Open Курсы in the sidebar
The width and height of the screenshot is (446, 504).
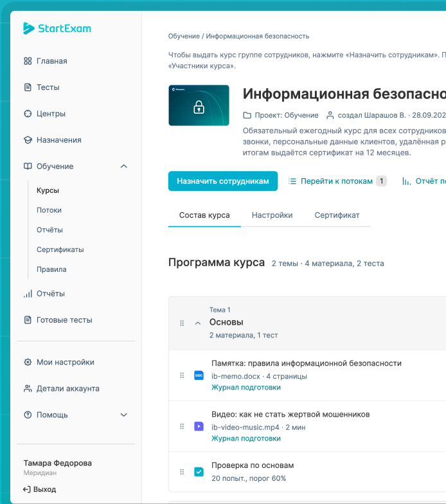click(x=48, y=190)
